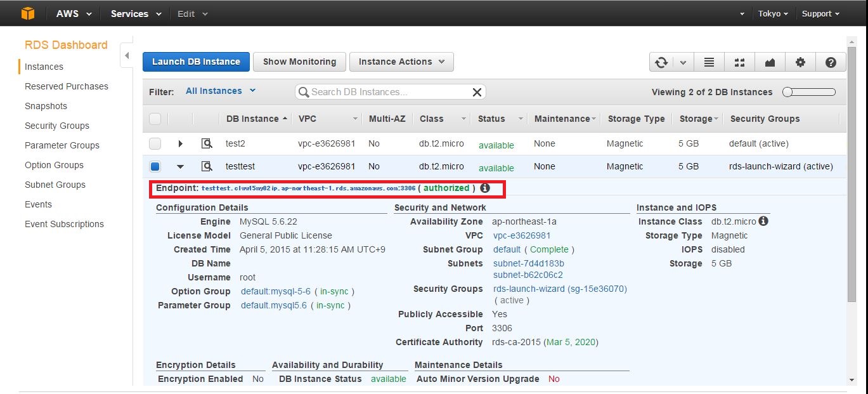Click the help question mark icon
The image size is (868, 394).
[831, 62]
